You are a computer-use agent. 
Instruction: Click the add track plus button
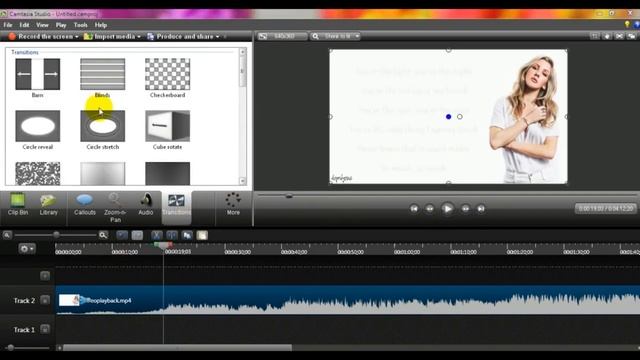pyautogui.click(x=45, y=276)
